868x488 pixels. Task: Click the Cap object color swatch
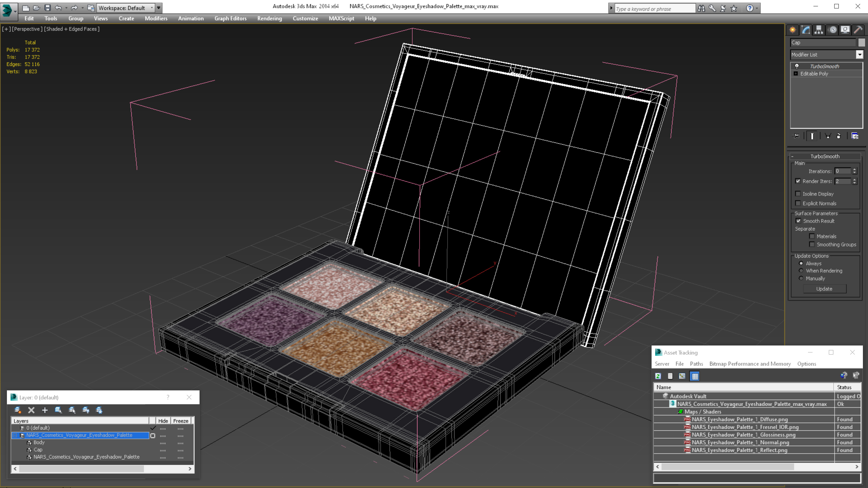click(861, 42)
